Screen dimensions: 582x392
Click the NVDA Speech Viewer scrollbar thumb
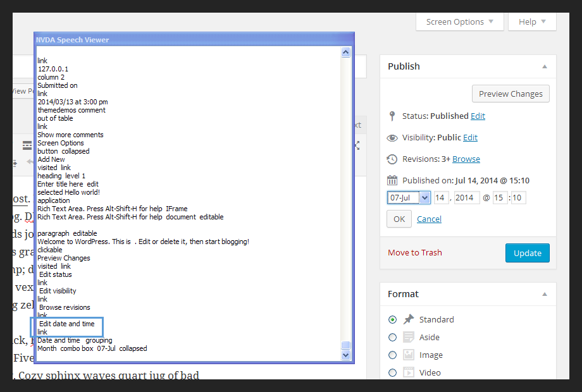345,345
